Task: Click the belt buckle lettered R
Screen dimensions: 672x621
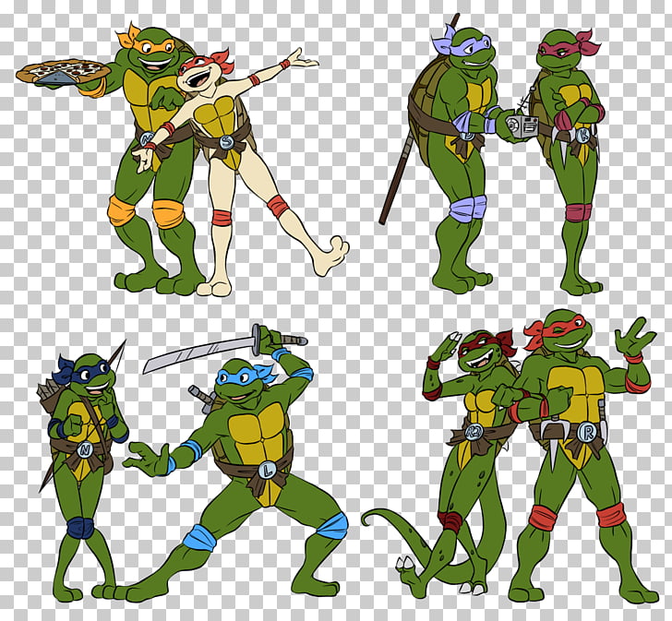Action: 586,433
